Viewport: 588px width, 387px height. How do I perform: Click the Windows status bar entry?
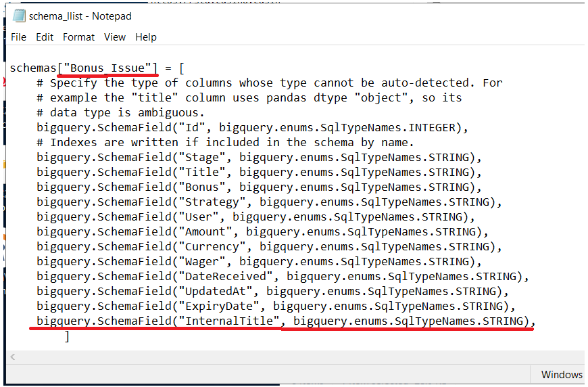[x=562, y=375]
